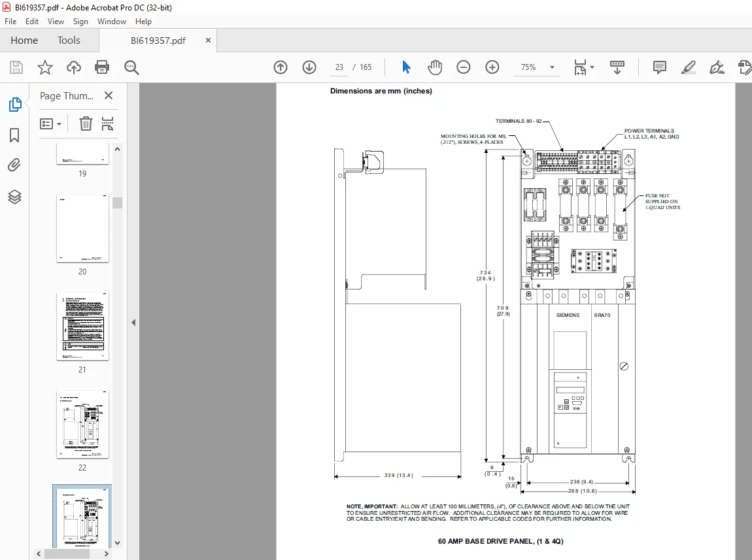Image resolution: width=752 pixels, height=560 pixels.
Task: Open the File menu
Action: (10, 22)
